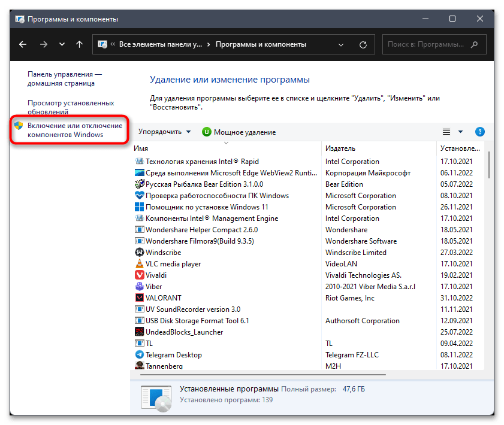Open the Упорядочить dropdown menu
Screen dimensions: 504x425
[x=165, y=132]
